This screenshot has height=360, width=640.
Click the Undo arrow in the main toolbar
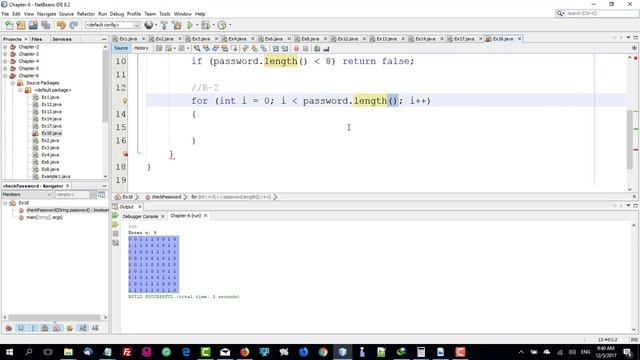click(x=61, y=25)
